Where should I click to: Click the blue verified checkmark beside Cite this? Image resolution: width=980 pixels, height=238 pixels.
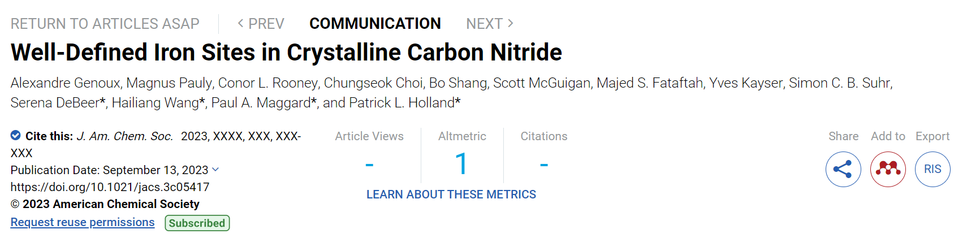(16, 135)
